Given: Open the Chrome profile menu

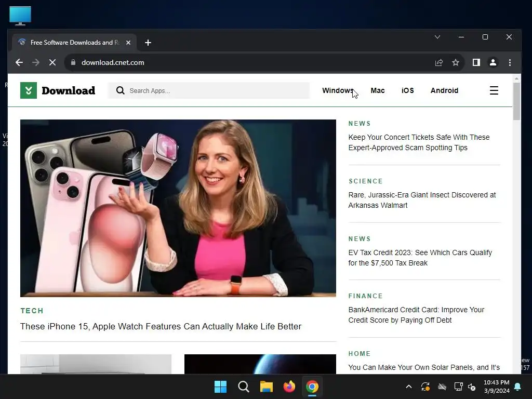Looking at the screenshot, I should click(x=493, y=62).
